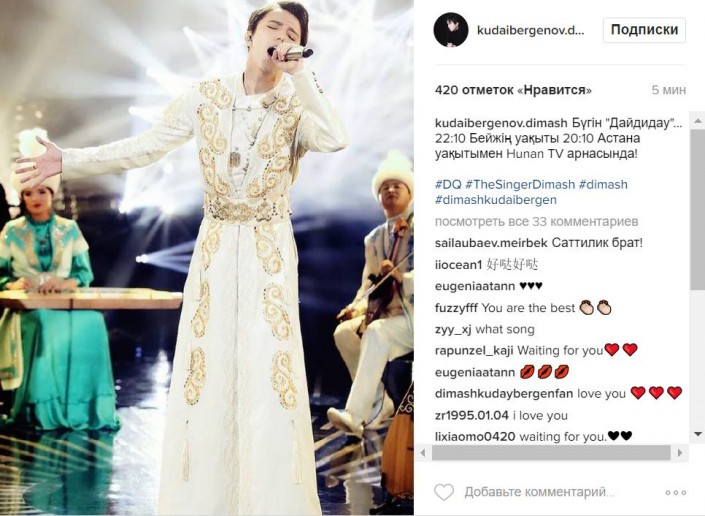Open commenter sailaubaev.meirbek profile
The image size is (705, 516).
[491, 243]
